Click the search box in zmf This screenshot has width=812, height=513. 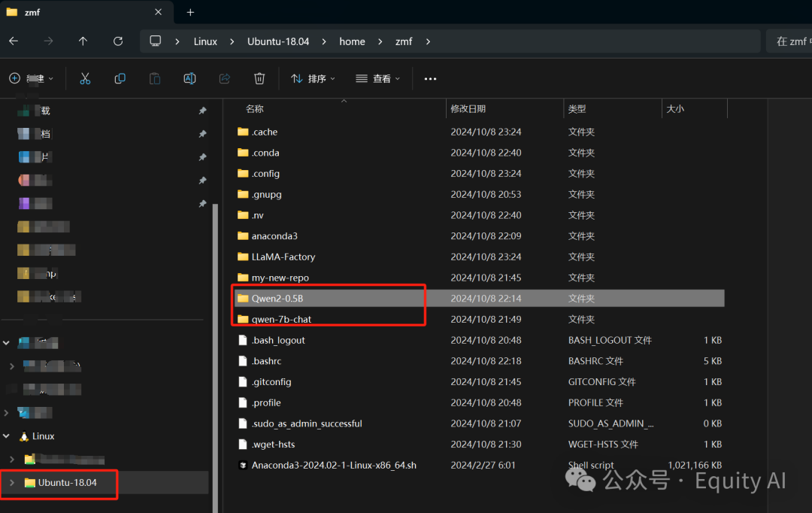click(789, 41)
